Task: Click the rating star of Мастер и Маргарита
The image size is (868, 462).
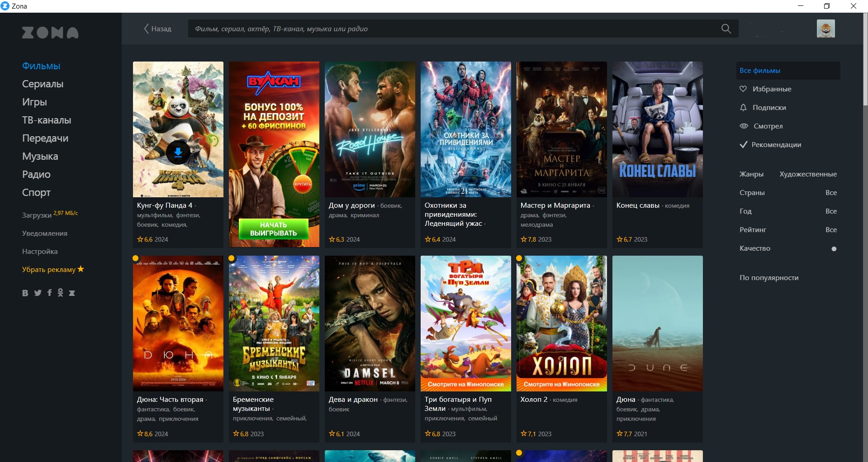Action: 524,239
